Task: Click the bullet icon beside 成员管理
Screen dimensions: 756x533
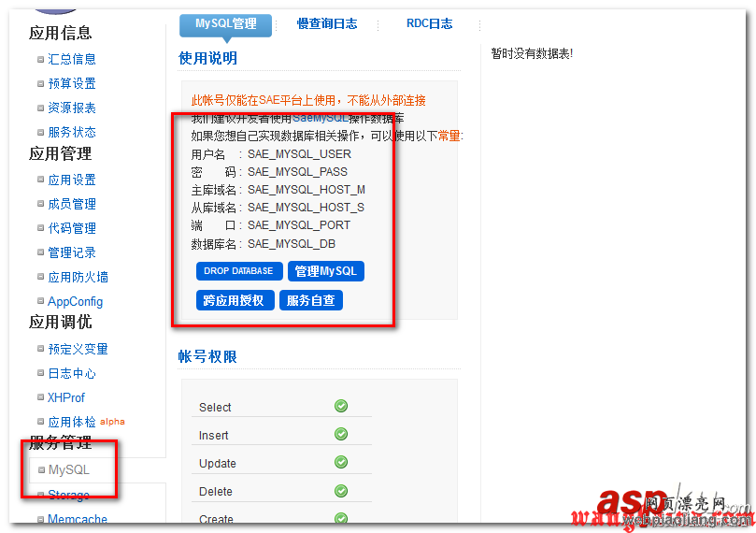Action: (x=41, y=204)
